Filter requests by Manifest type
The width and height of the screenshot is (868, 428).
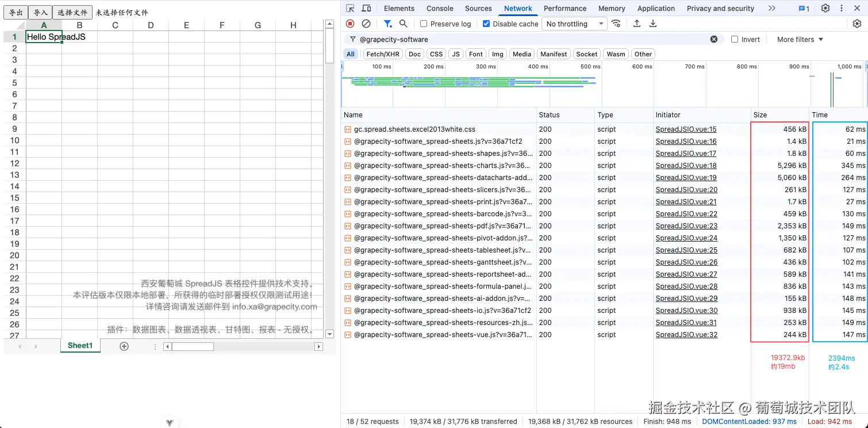pos(554,54)
